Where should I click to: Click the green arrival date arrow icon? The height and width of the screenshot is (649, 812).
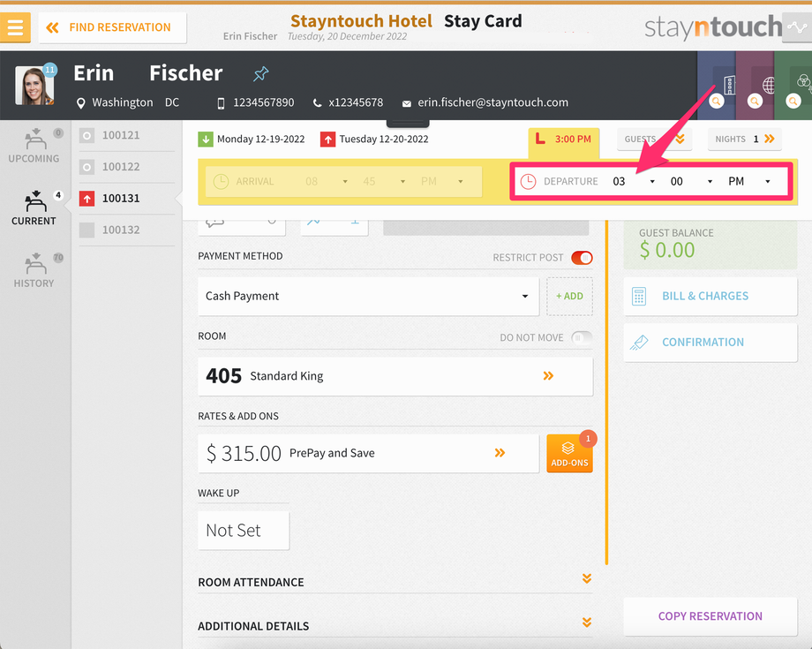206,140
